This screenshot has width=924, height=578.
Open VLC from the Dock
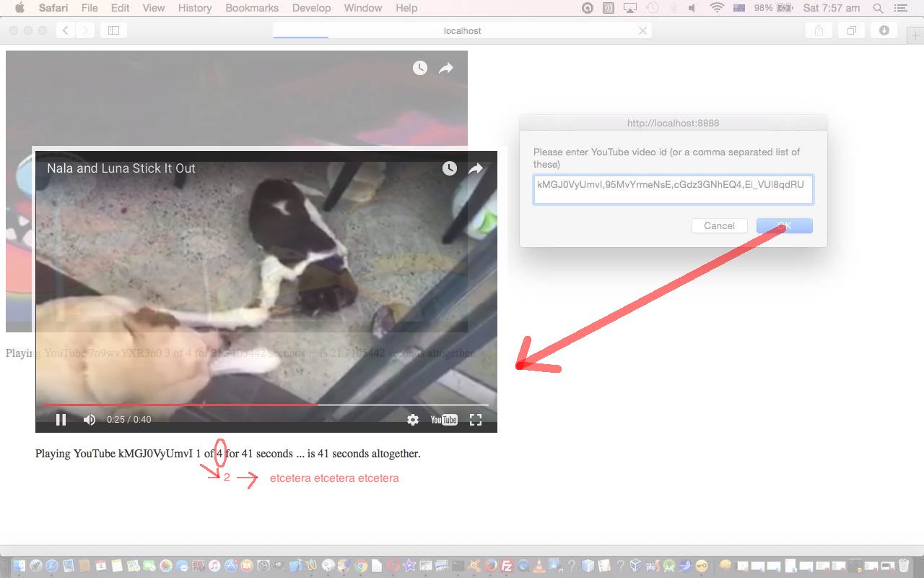pos(539,566)
